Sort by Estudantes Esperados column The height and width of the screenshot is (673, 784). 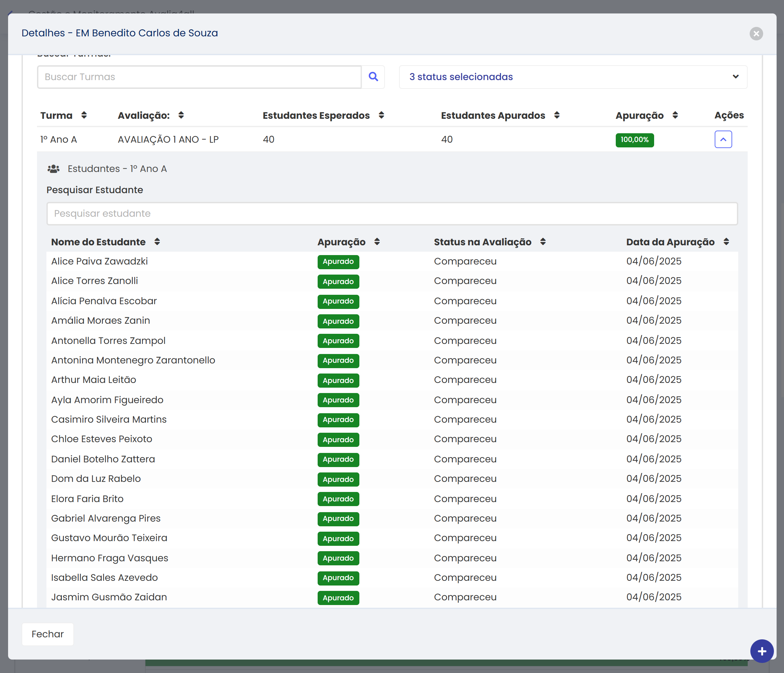click(381, 115)
